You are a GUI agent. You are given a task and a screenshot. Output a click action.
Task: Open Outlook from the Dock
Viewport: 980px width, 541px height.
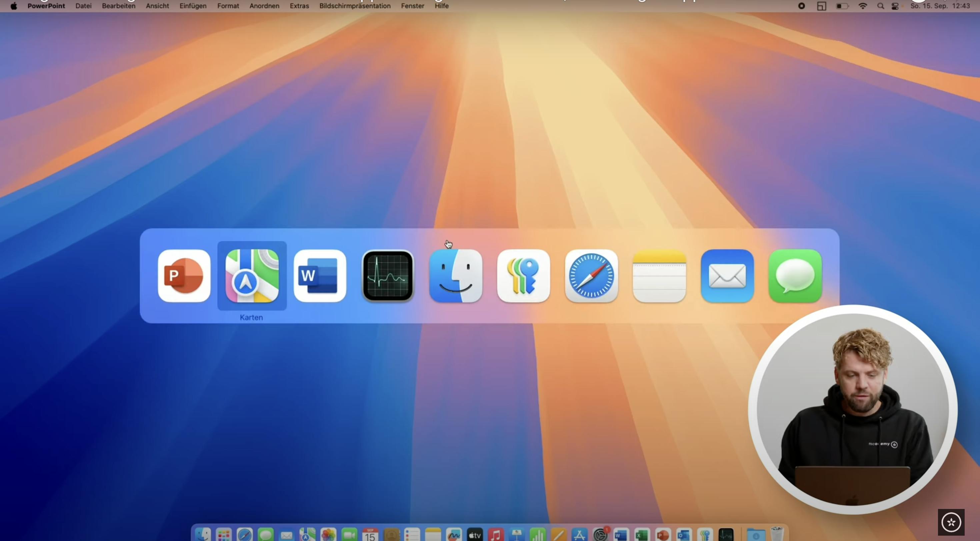[684, 534]
